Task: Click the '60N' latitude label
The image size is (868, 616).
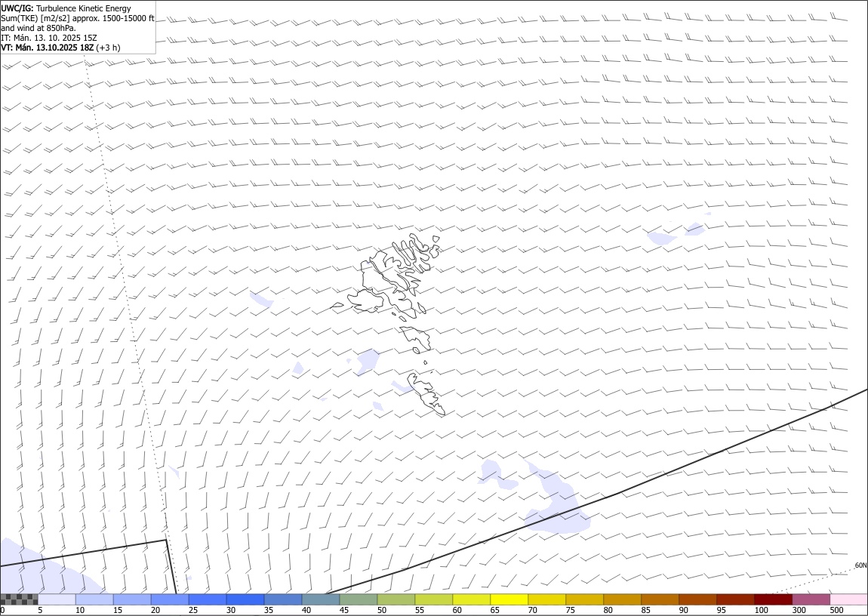Action: click(860, 565)
